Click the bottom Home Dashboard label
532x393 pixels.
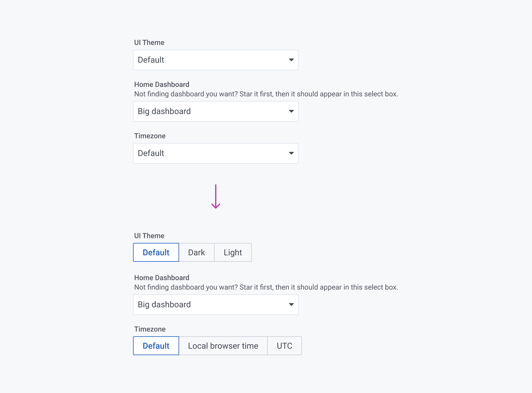click(x=162, y=278)
